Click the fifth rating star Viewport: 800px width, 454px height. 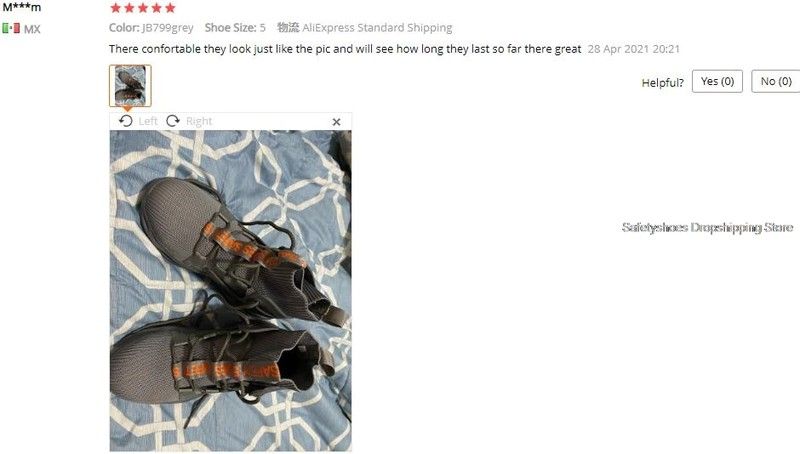(x=170, y=8)
